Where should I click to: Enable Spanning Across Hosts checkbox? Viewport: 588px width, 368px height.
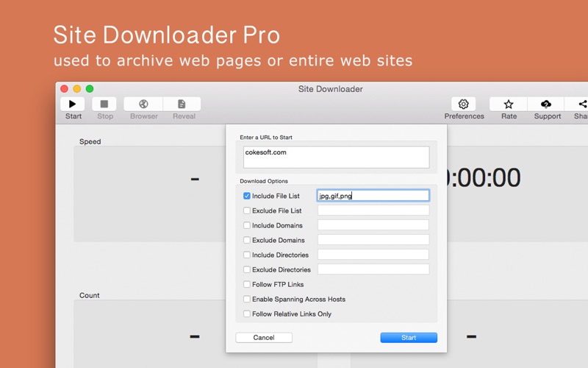247,300
